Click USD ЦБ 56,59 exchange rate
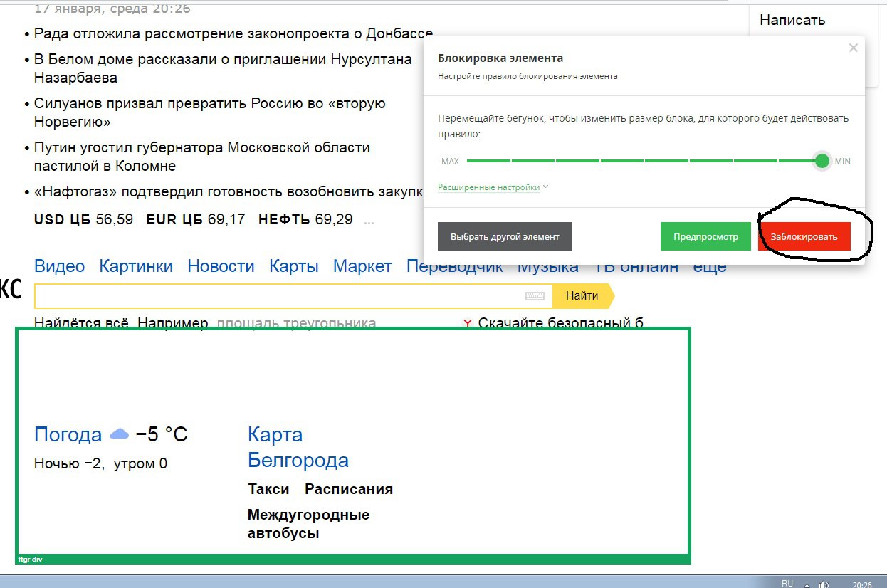This screenshot has height=588, width=887. coord(83,219)
